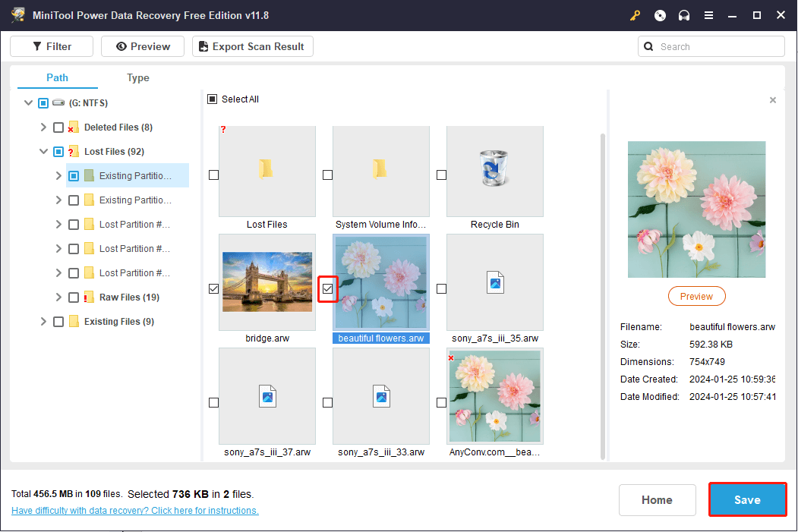Image resolution: width=798 pixels, height=532 pixels.
Task: Open the Lost Files folder thumbnail
Action: pos(267,168)
